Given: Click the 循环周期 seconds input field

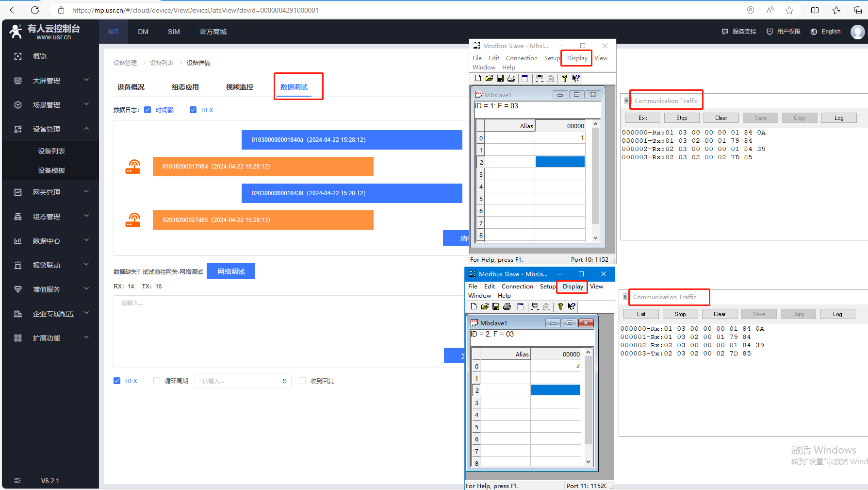Looking at the screenshot, I should coord(238,381).
